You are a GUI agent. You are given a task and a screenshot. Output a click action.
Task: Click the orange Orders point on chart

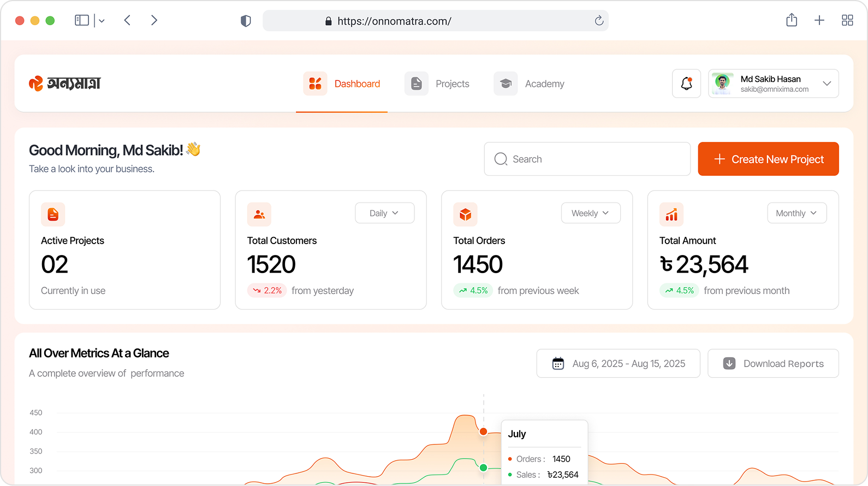point(483,431)
